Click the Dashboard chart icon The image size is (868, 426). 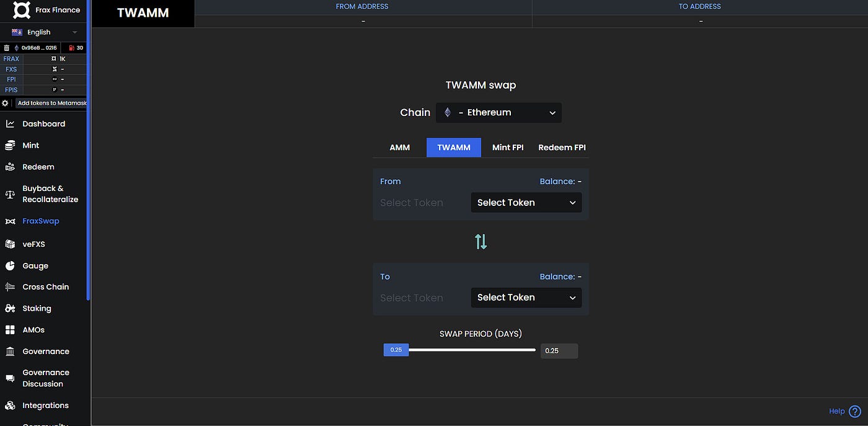10,124
